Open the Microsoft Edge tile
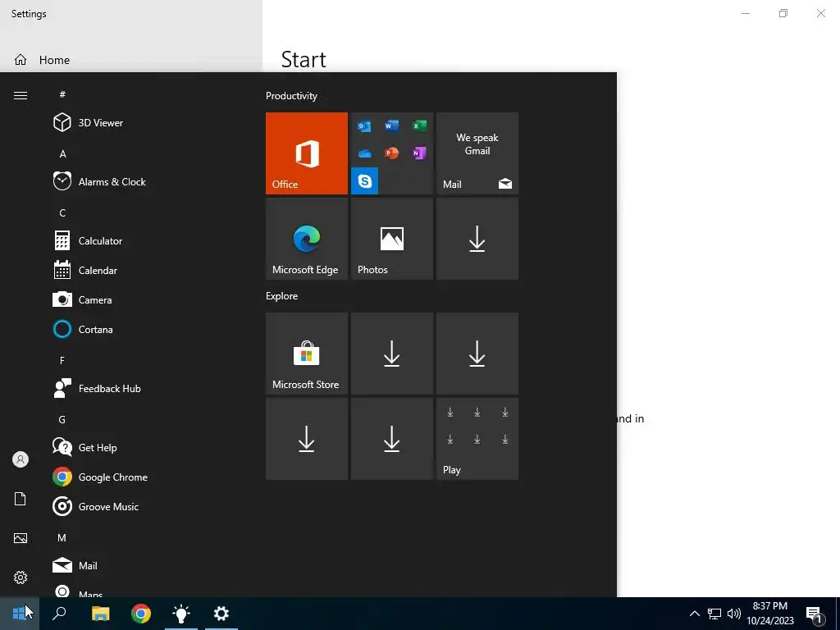The height and width of the screenshot is (630, 840). [307, 239]
